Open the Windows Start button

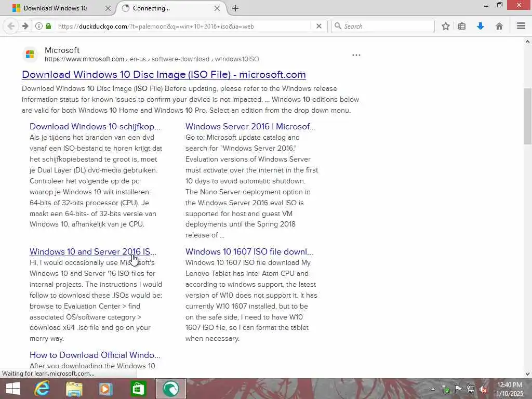tap(13, 389)
